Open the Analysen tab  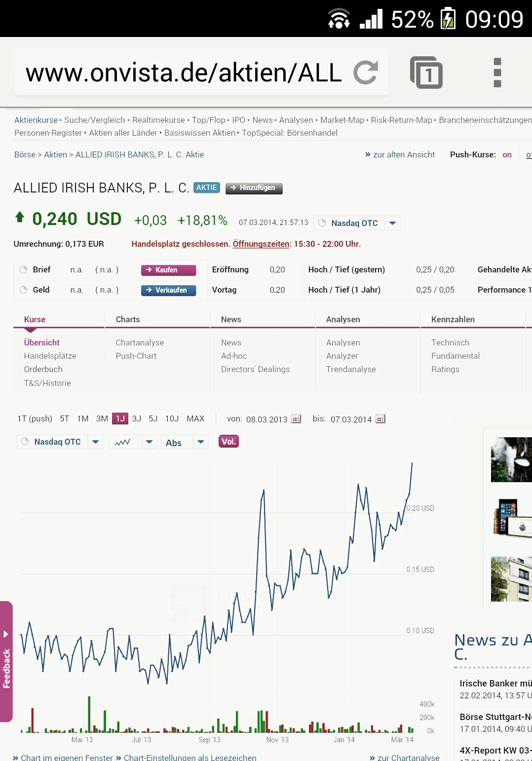click(343, 319)
